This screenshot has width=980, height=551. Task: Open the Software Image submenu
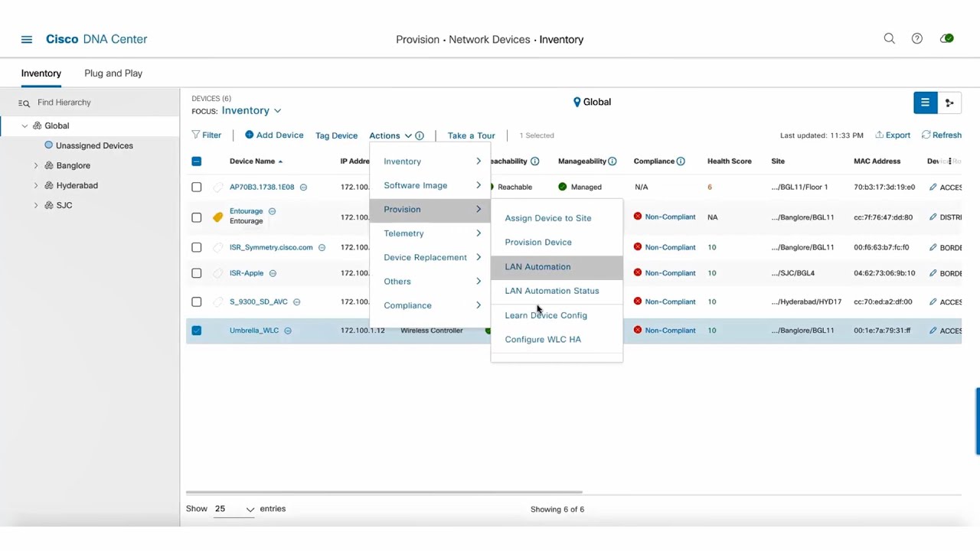431,185
